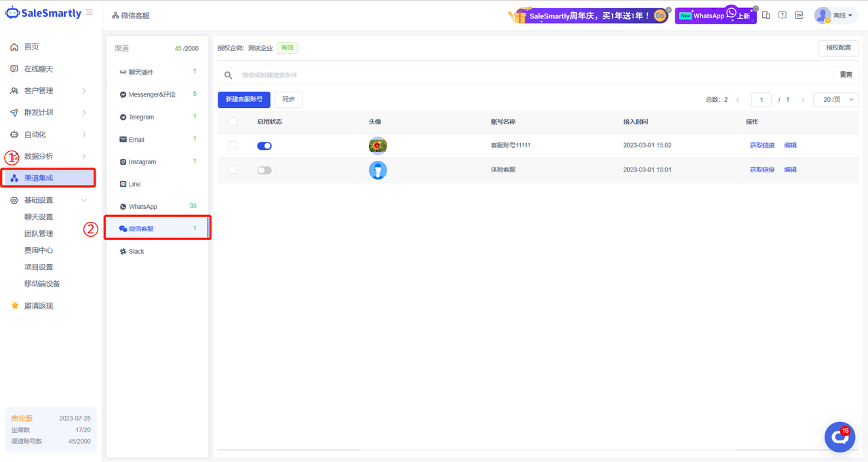Enable the 体验客服 status toggle

264,170
